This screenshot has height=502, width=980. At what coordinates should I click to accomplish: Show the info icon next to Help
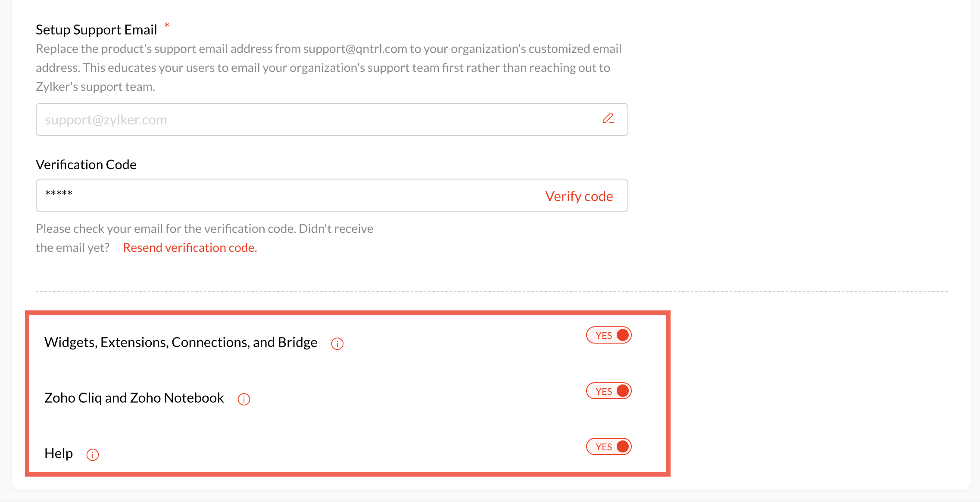click(93, 455)
